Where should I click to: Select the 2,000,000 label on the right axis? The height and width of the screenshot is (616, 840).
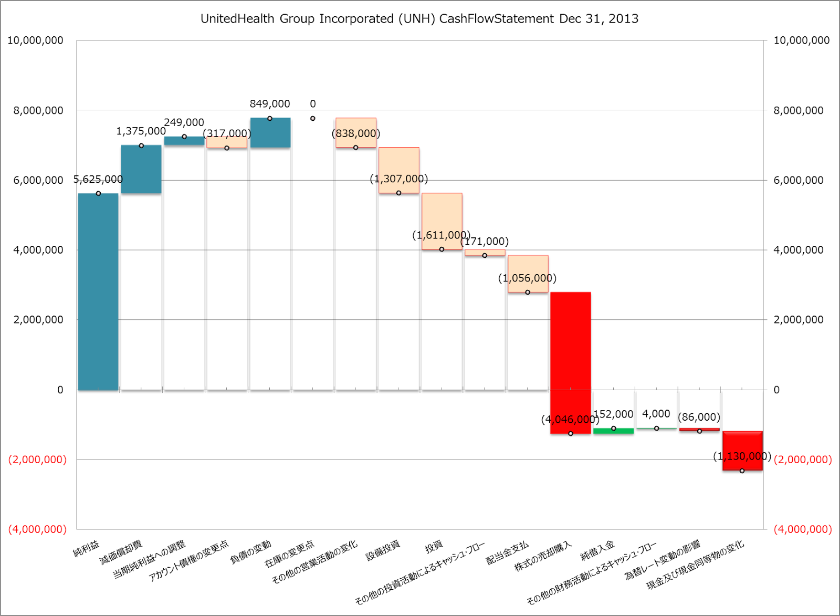(x=799, y=320)
